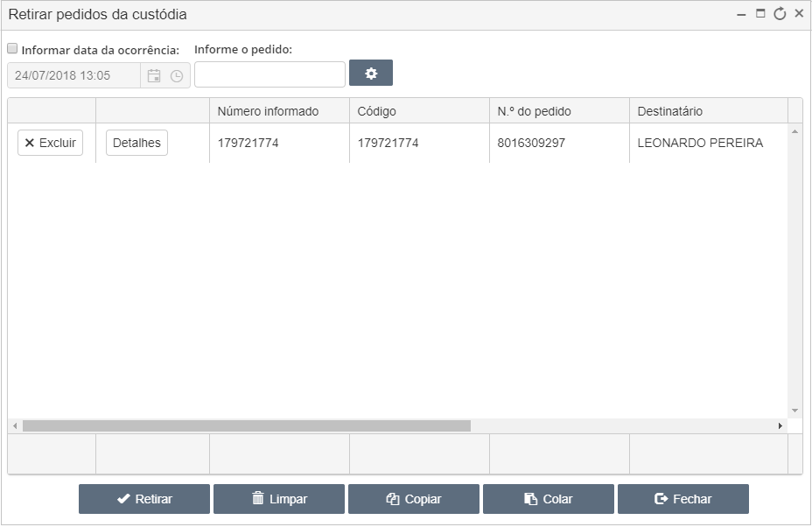This screenshot has width=812, height=527.
Task: Open the clock time picker icon
Action: 177,76
